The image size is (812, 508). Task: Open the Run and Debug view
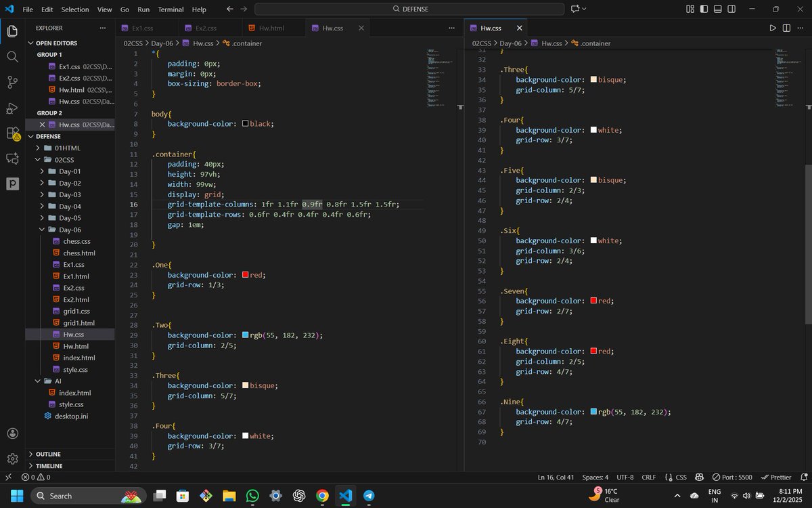[12, 108]
